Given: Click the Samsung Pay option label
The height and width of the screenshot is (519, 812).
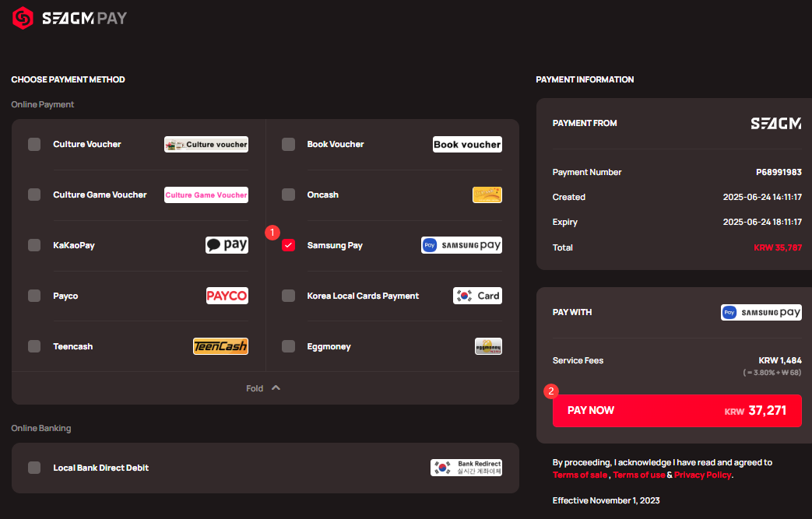Looking at the screenshot, I should (335, 245).
